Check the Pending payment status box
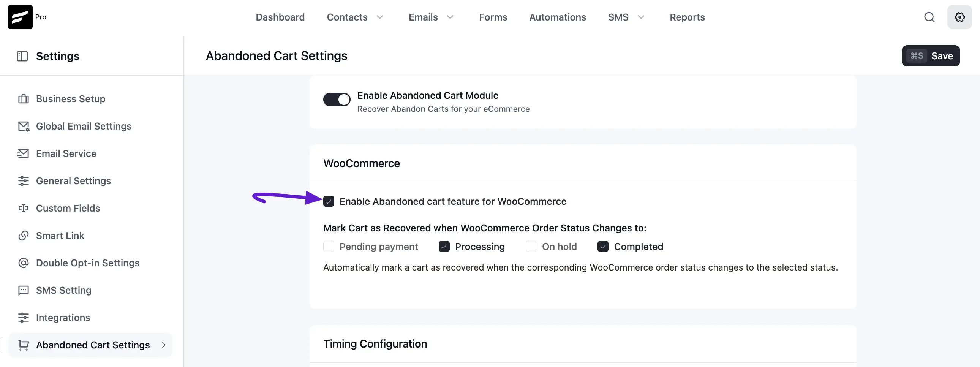The height and width of the screenshot is (367, 980). [x=329, y=247]
